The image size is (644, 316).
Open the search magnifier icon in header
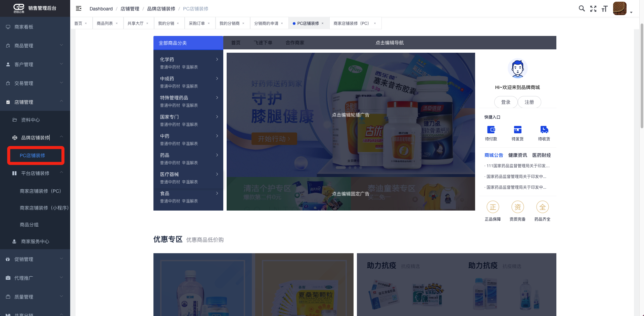582,8
